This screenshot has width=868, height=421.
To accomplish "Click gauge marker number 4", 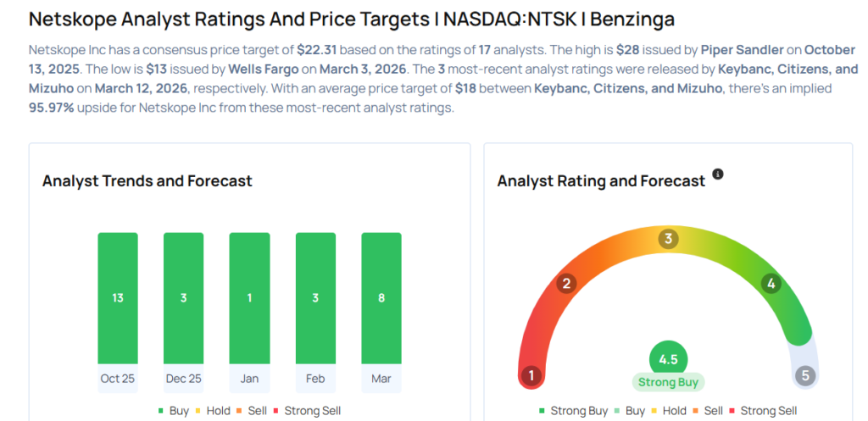I will click(x=771, y=284).
